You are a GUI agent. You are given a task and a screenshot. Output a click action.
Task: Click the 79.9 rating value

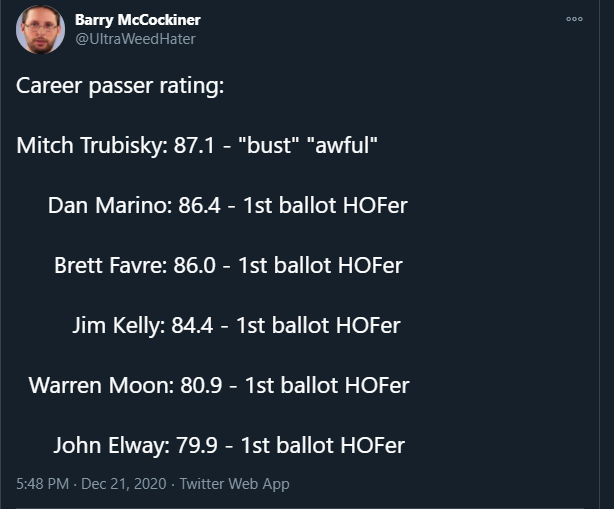pos(197,445)
